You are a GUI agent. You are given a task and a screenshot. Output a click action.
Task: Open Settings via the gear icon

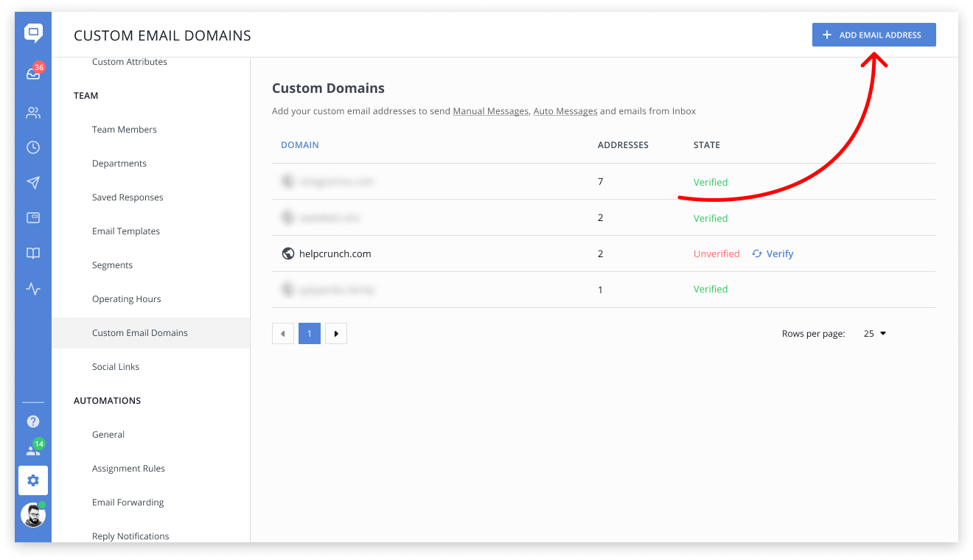(33, 480)
